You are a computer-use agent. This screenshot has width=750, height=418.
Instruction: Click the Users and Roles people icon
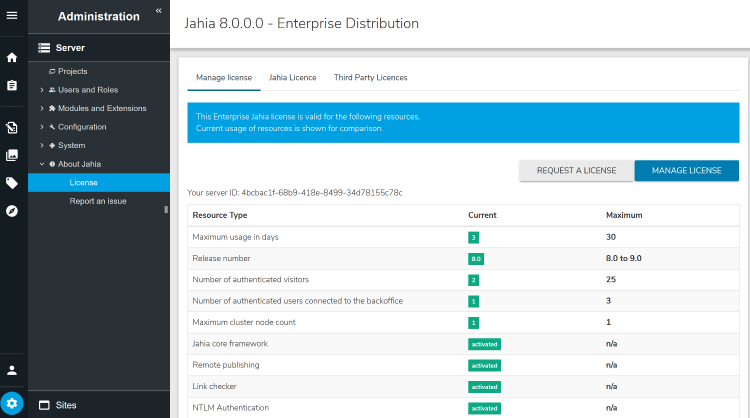point(52,90)
